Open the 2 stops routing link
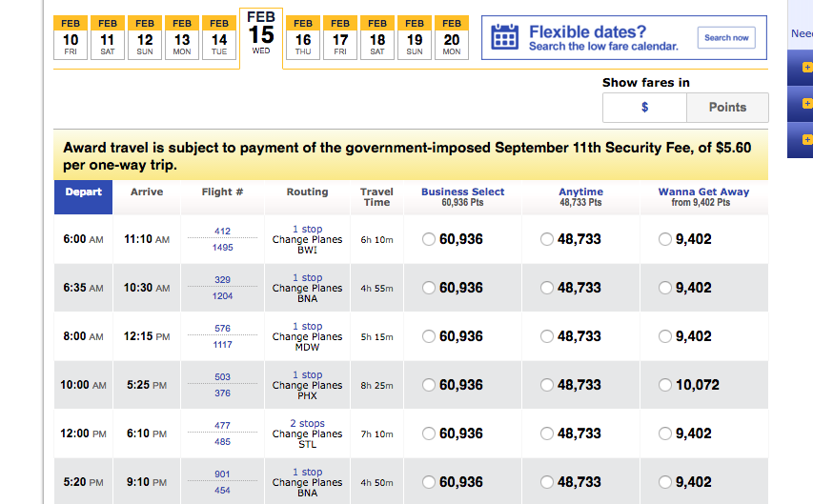813x504 pixels. pyautogui.click(x=307, y=423)
